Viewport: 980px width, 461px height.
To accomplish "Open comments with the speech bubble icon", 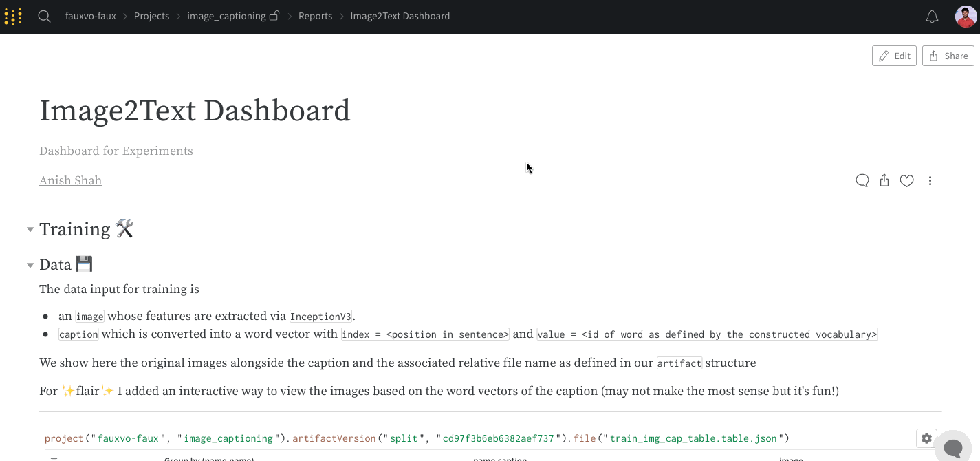I will (862, 180).
